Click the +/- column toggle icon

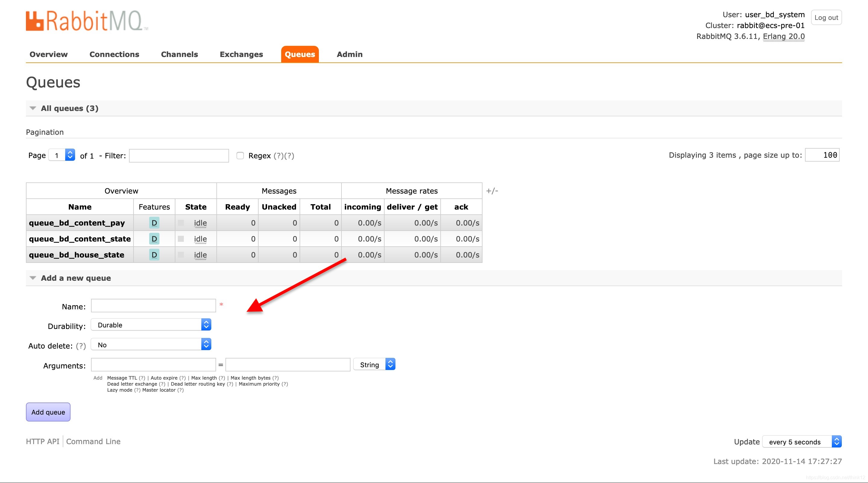[492, 191]
